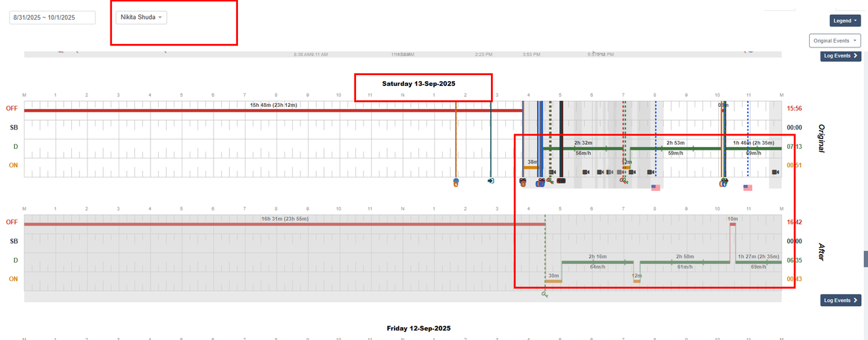
Task: Open the Original Events dropdown
Action: (835, 41)
